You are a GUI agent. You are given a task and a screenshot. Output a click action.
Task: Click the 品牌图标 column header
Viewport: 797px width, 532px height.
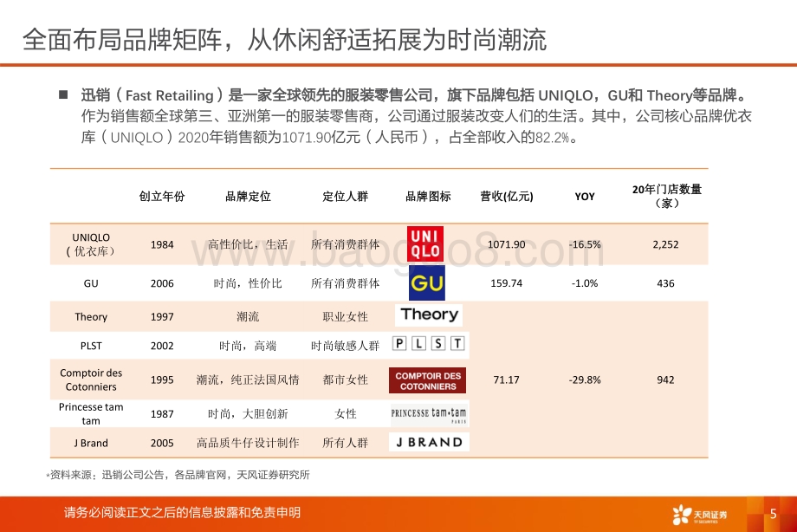(x=428, y=197)
